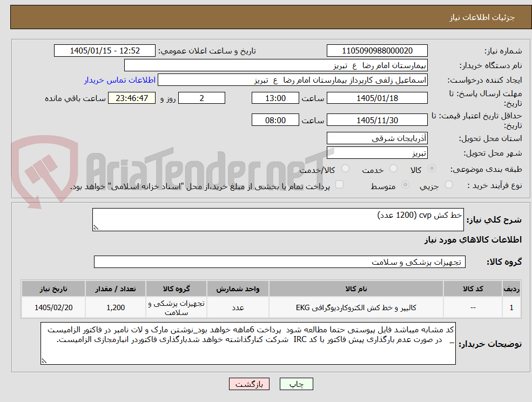
Task: Click the واحد شمارش column header
Action: (238, 289)
